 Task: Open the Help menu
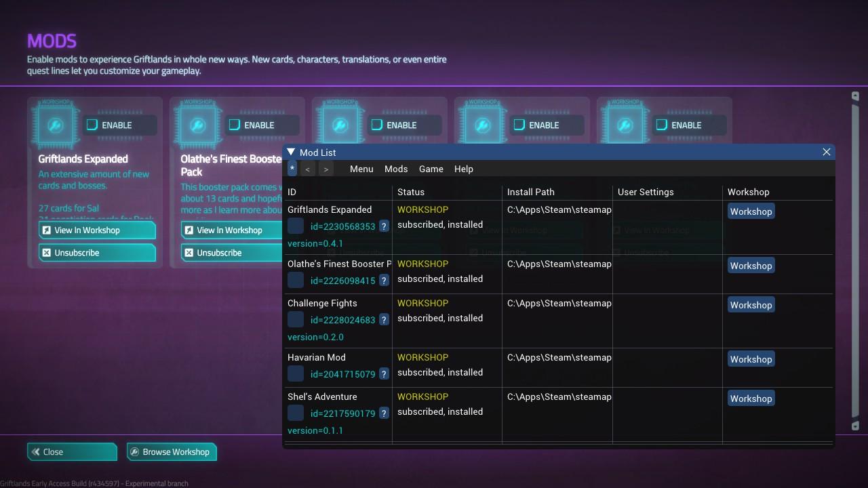tap(464, 169)
